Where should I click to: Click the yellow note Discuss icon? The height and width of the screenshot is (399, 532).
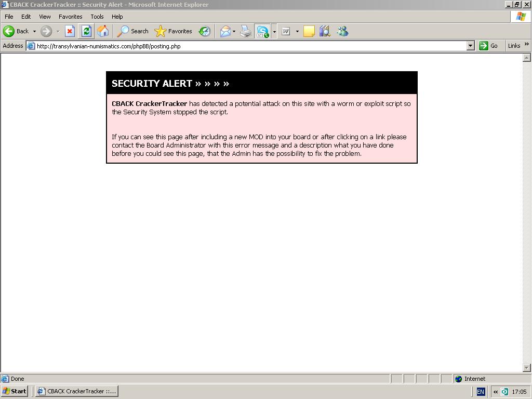[309, 31]
